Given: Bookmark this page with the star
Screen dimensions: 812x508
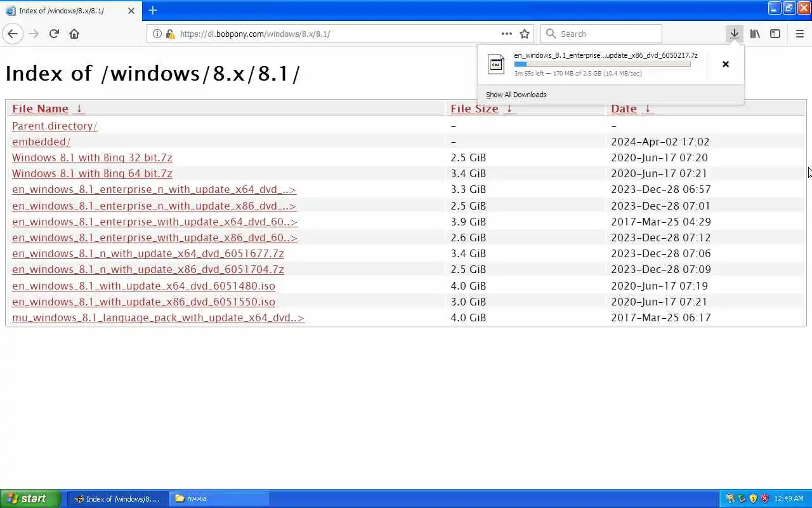Looking at the screenshot, I should (x=525, y=34).
